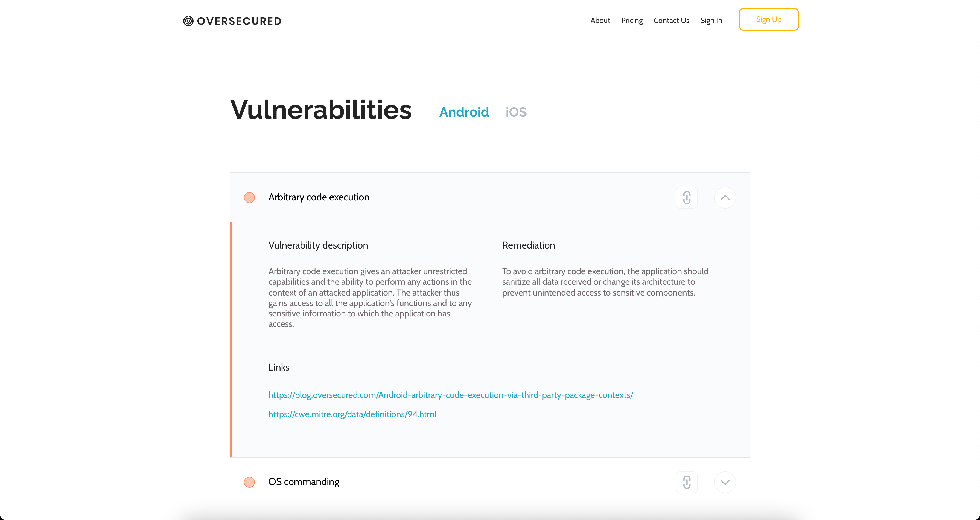Switch to the Android vulnerabilities tab
980x520 pixels.
(x=464, y=112)
